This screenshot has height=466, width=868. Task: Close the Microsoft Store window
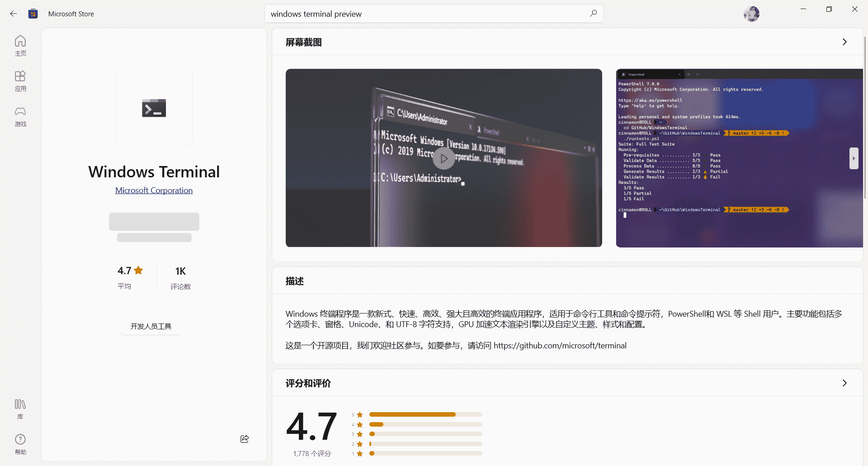pos(855,9)
